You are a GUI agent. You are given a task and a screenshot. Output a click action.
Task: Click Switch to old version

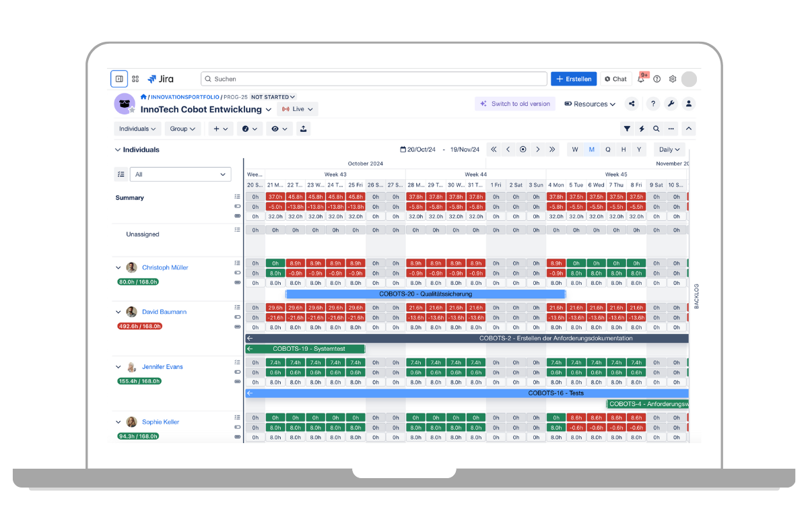[x=515, y=104]
